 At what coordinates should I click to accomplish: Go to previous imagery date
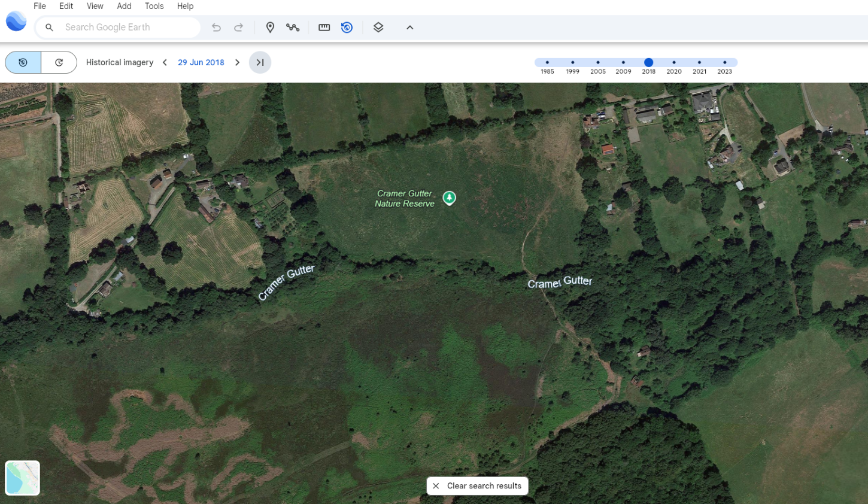(165, 62)
